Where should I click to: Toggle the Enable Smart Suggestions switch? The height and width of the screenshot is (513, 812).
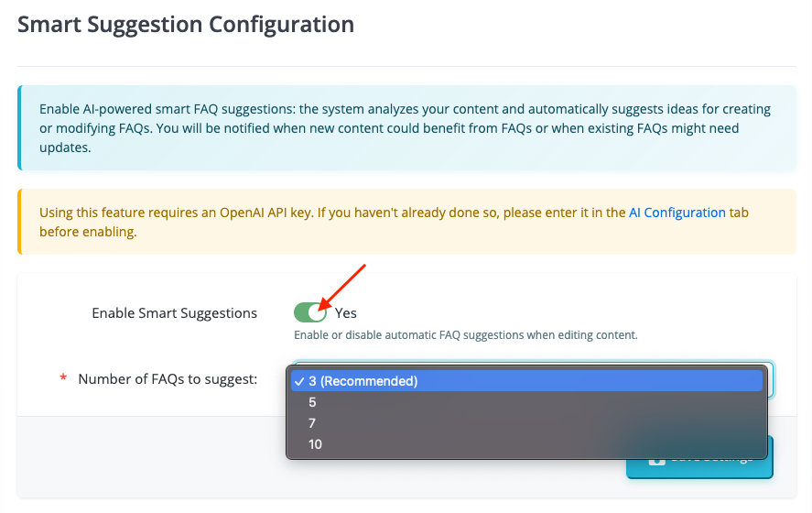pos(310,312)
